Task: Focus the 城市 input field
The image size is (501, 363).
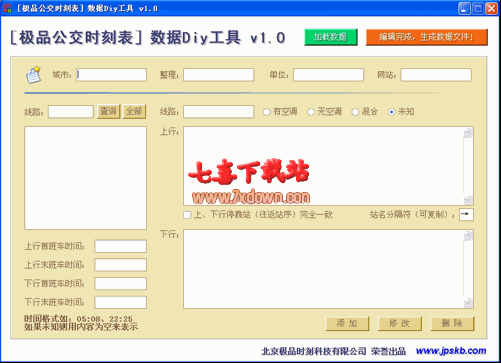Action: click(111, 75)
